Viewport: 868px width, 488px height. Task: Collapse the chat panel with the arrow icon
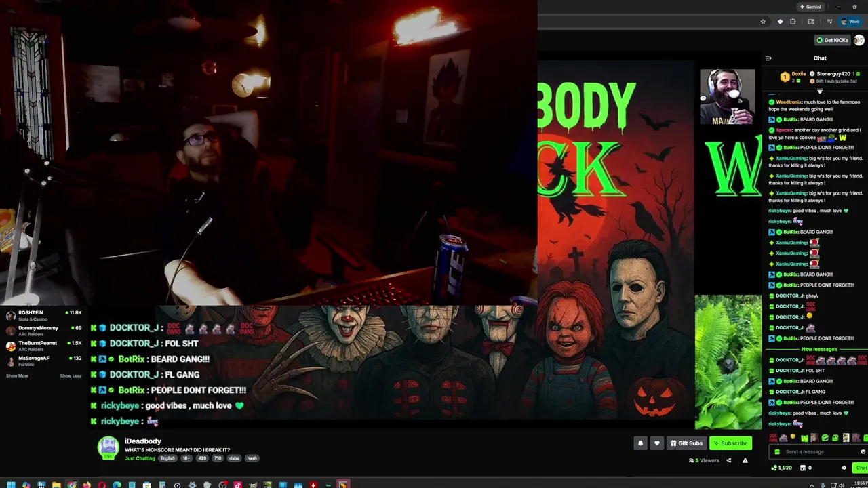click(768, 58)
